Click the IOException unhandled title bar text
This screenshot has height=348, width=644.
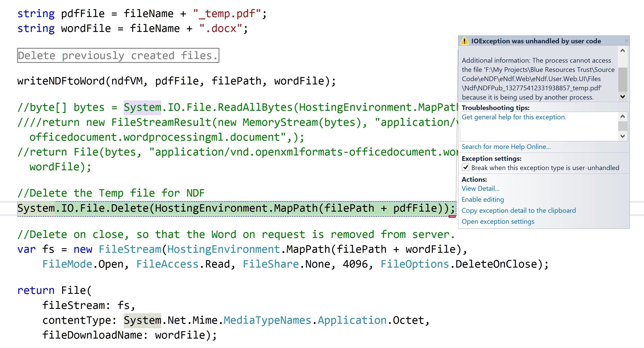pos(536,41)
